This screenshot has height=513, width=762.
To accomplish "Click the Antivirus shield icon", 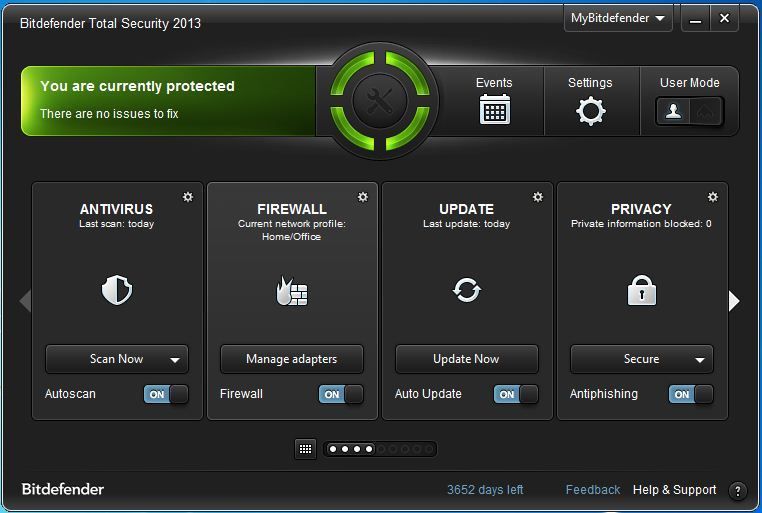I will (117, 291).
